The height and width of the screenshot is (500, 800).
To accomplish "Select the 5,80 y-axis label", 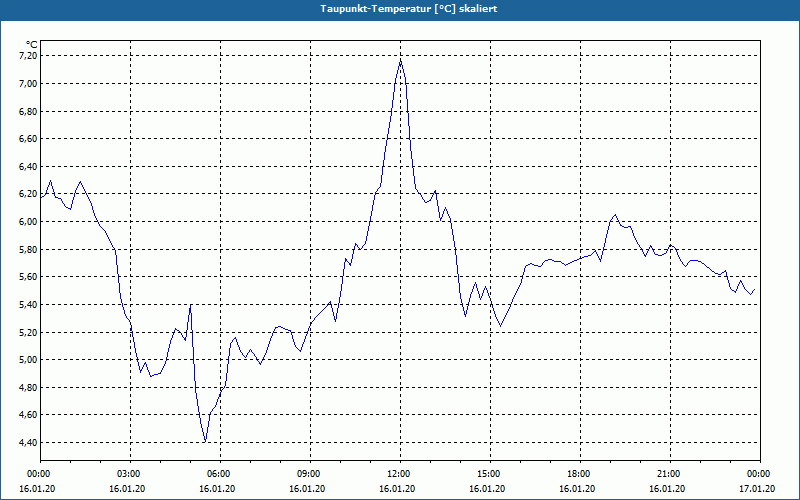I will click(x=28, y=249).
